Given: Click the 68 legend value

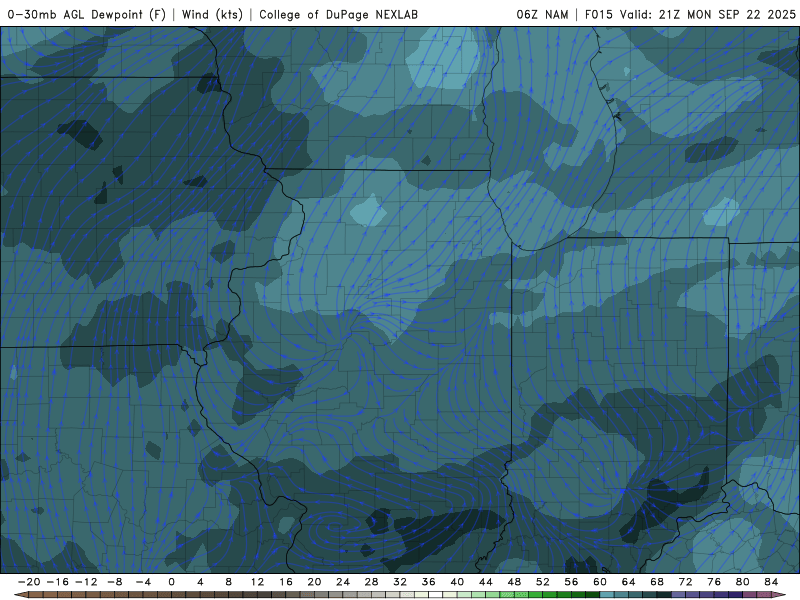Looking at the screenshot, I should point(657,582).
